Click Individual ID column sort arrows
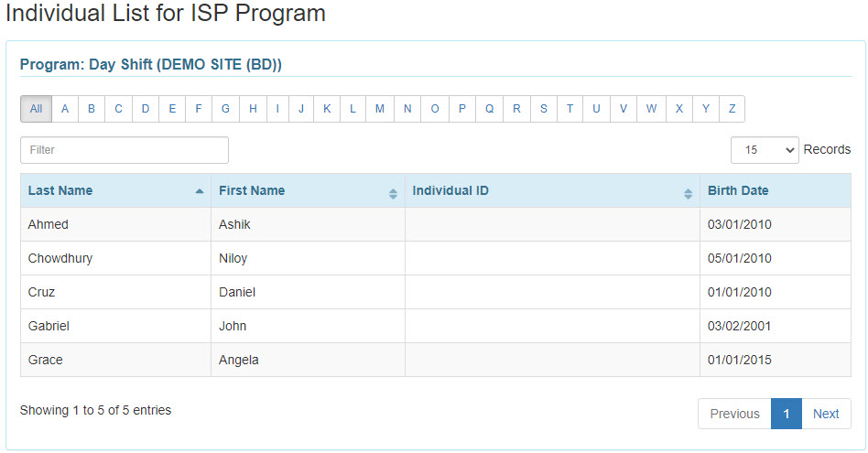The height and width of the screenshot is (453, 868). [x=689, y=194]
